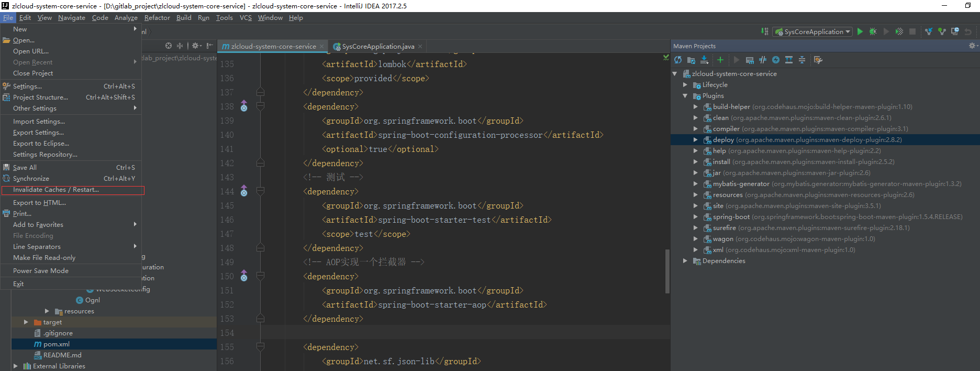980x371 pixels.
Task: Fold the dependency block at line 144
Action: pos(260,191)
